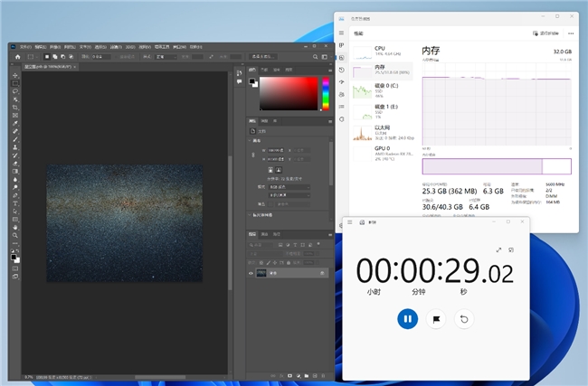Open Task Manager more options ellipsis

pos(571,33)
